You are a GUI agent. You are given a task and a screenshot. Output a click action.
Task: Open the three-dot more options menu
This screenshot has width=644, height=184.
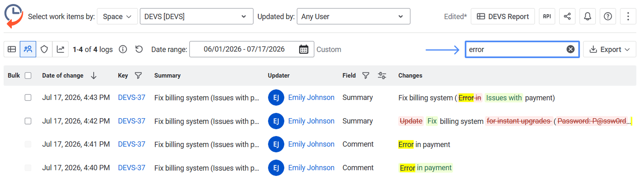[x=628, y=17]
